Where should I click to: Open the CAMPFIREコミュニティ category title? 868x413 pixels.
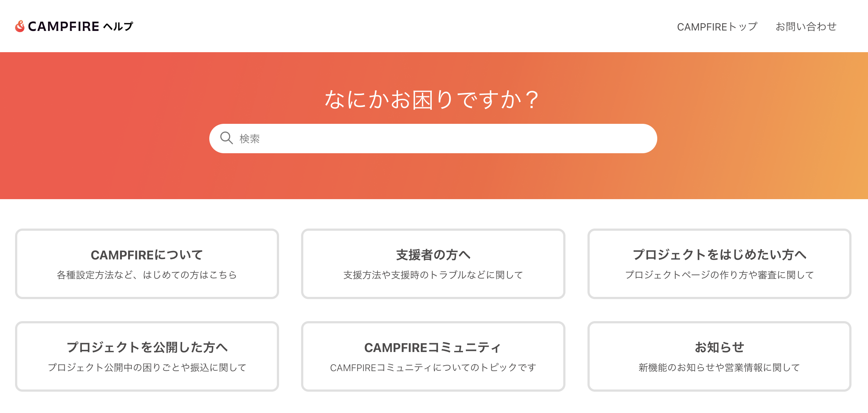(433, 347)
